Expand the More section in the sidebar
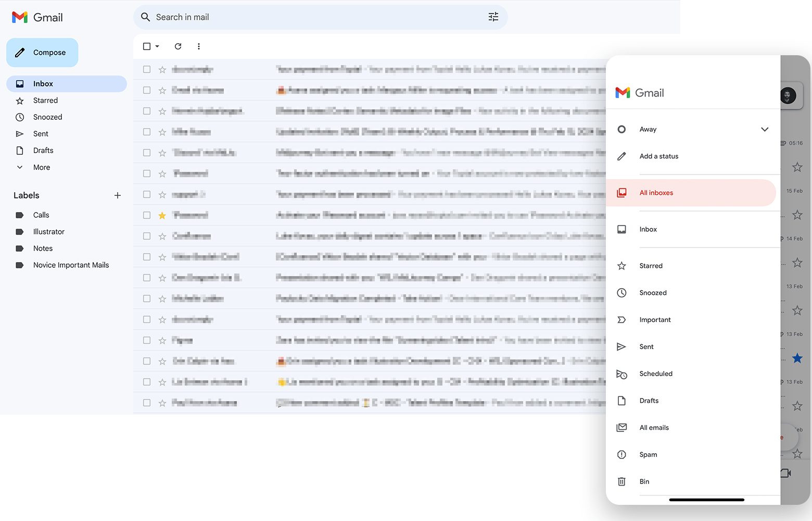This screenshot has width=812, height=521. pyautogui.click(x=20, y=167)
